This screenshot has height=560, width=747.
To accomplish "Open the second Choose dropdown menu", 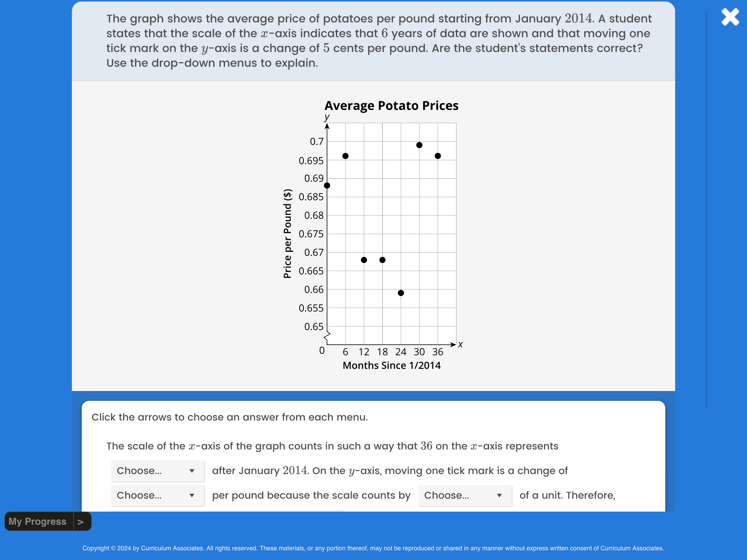I will pos(157,495).
